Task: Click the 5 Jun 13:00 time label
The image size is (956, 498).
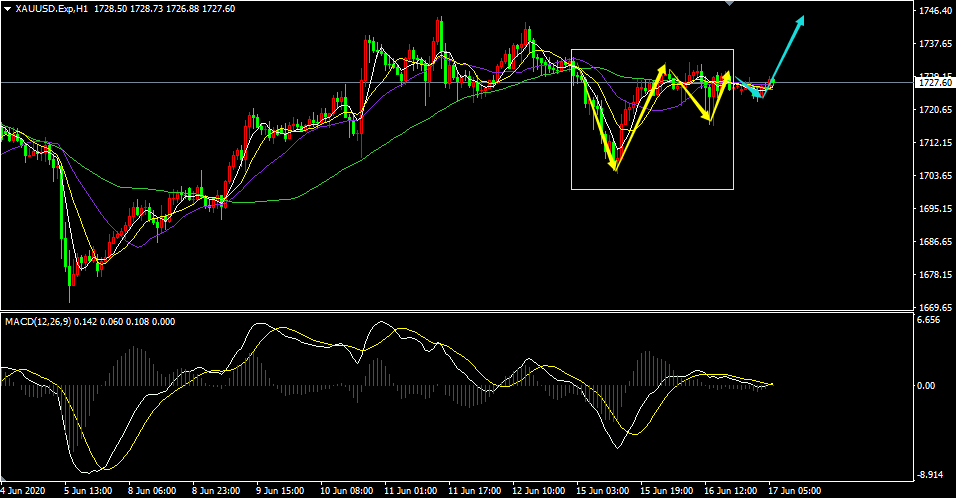Action: pos(90,491)
